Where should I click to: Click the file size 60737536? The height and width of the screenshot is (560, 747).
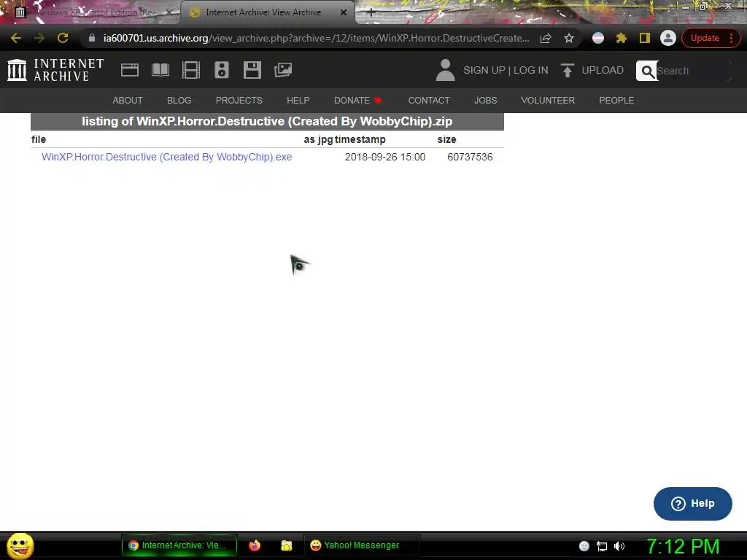pyautogui.click(x=470, y=157)
